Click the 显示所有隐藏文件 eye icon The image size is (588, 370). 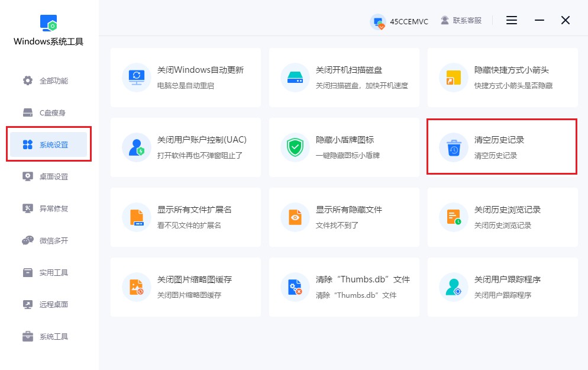tap(295, 217)
